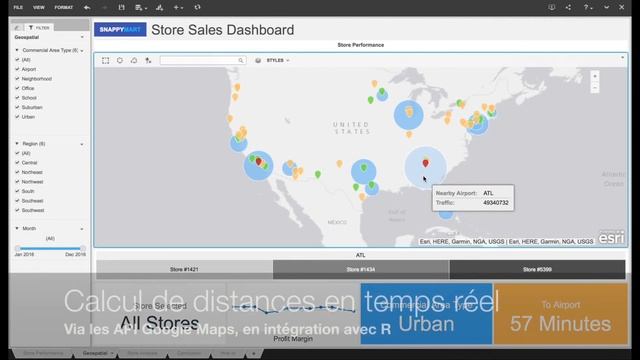Click the collapse chevron at top right
Image resolution: width=640 pixels, height=360 pixels.
[x=607, y=7]
